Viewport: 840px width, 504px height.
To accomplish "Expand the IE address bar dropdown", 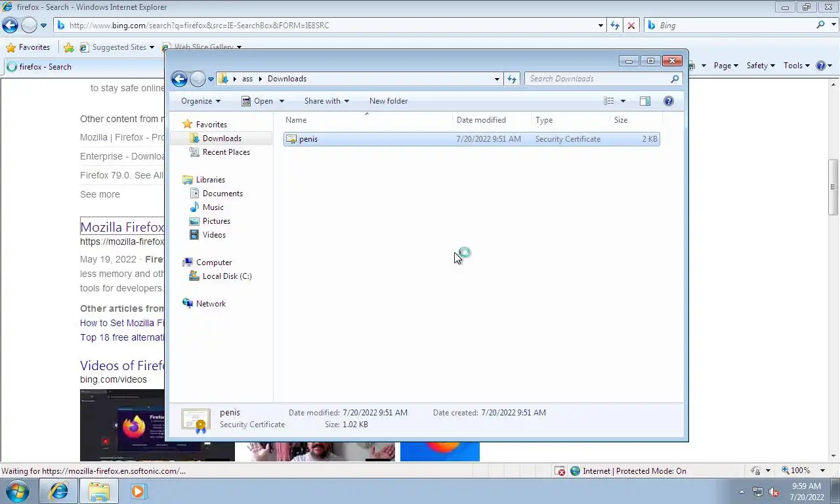I will click(600, 26).
